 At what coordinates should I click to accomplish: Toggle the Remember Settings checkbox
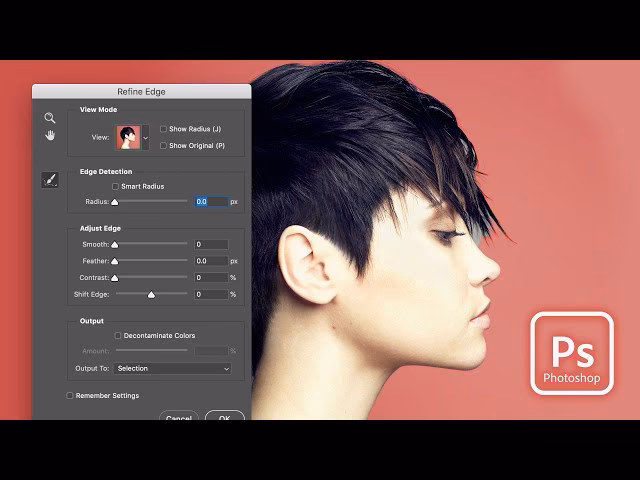click(70, 396)
